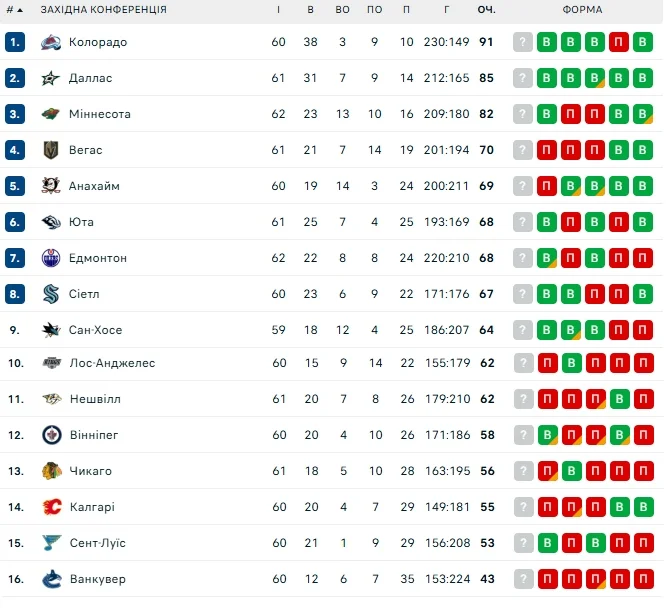The width and height of the screenshot is (666, 609).
Task: Click the Chicago Blackhawks team logo
Action: (x=51, y=471)
